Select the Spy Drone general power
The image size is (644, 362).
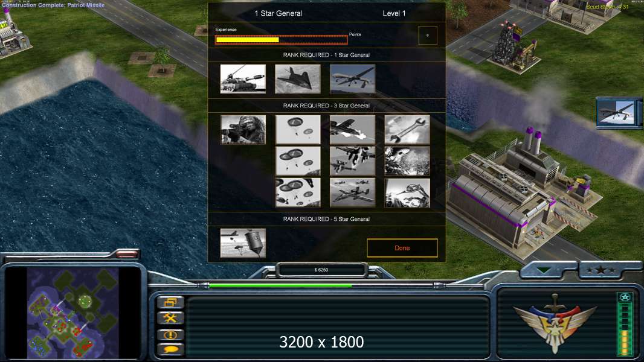[x=352, y=78]
